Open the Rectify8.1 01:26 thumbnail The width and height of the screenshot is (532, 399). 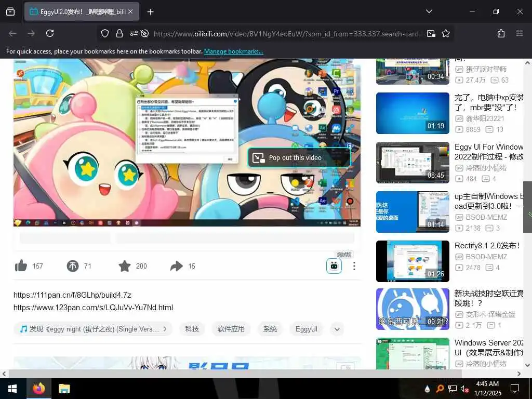pyautogui.click(x=413, y=261)
